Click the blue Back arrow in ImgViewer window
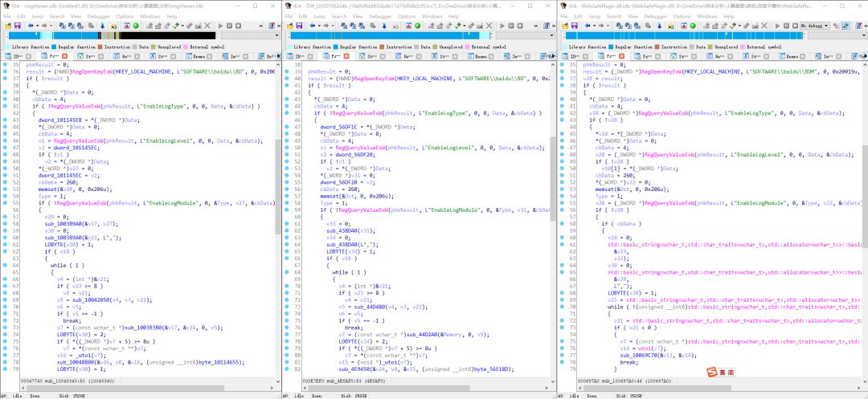 pos(31,26)
